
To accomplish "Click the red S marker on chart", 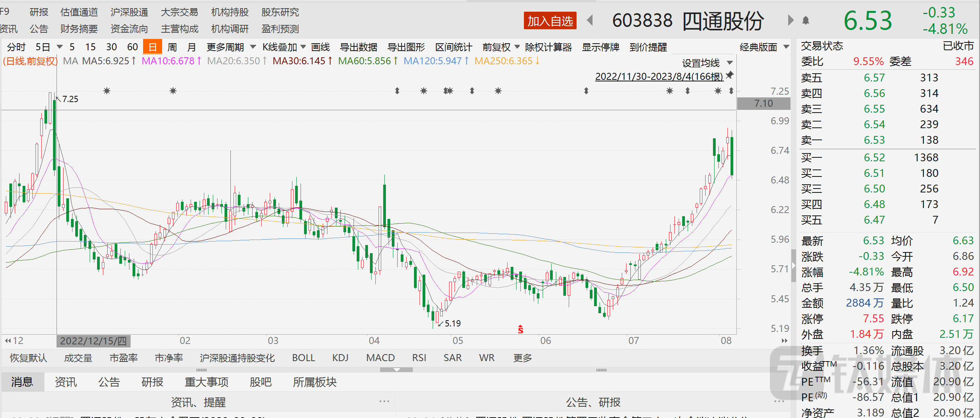I will point(520,330).
